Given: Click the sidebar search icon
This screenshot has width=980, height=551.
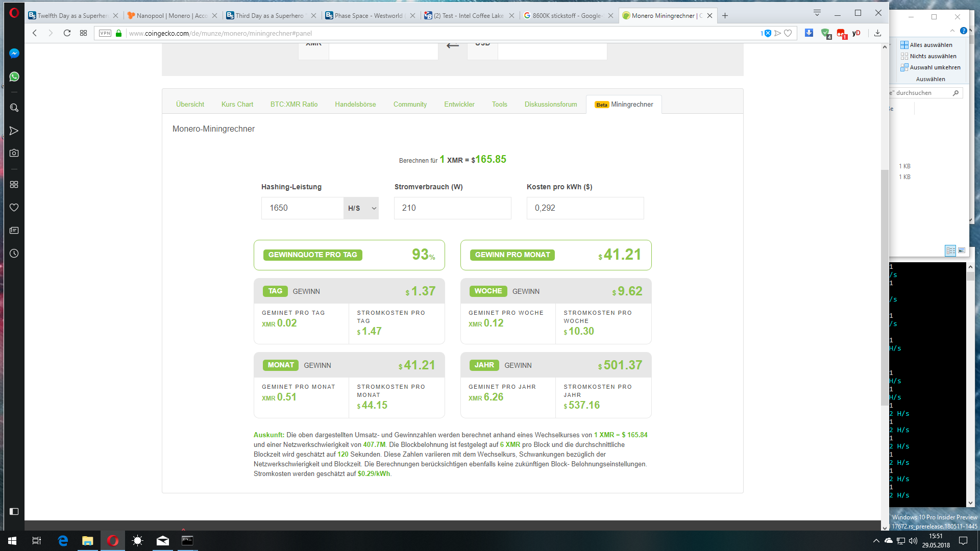Looking at the screenshot, I should click(x=14, y=108).
